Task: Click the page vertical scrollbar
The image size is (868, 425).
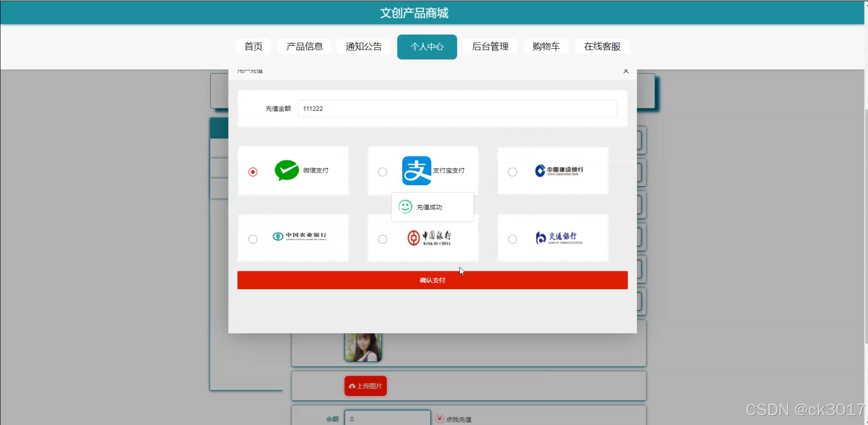Action: click(866, 227)
